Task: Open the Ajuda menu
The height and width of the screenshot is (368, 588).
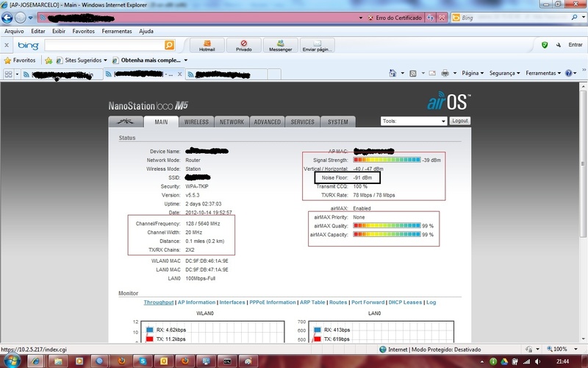Action: pyautogui.click(x=146, y=31)
